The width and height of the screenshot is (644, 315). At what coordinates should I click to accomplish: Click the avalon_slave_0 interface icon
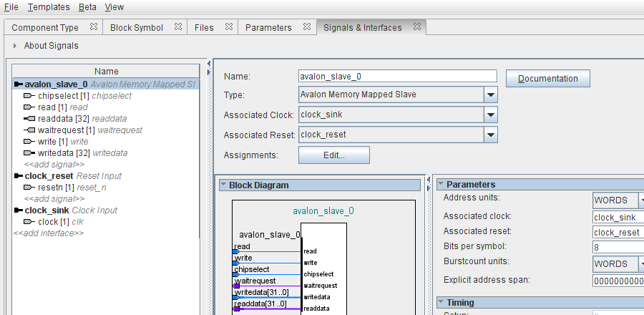pyautogui.click(x=19, y=84)
